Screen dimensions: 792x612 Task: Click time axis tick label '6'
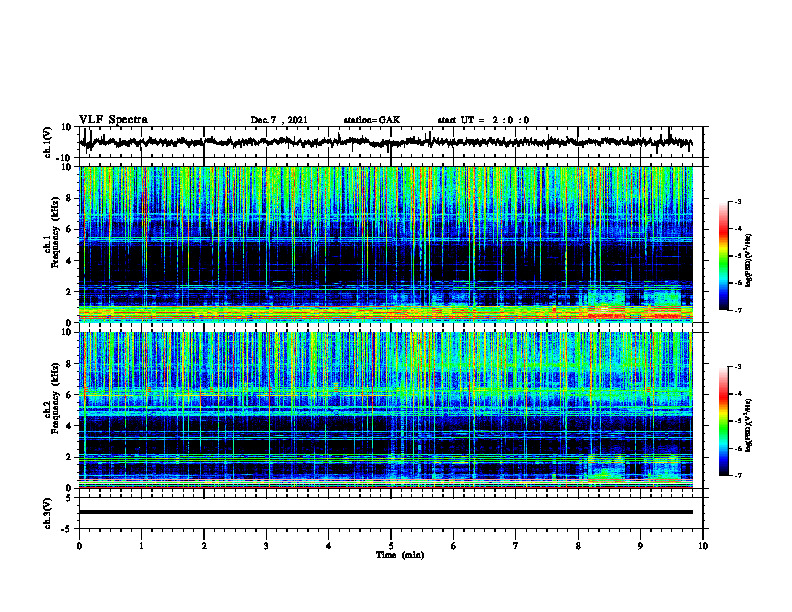coord(454,546)
